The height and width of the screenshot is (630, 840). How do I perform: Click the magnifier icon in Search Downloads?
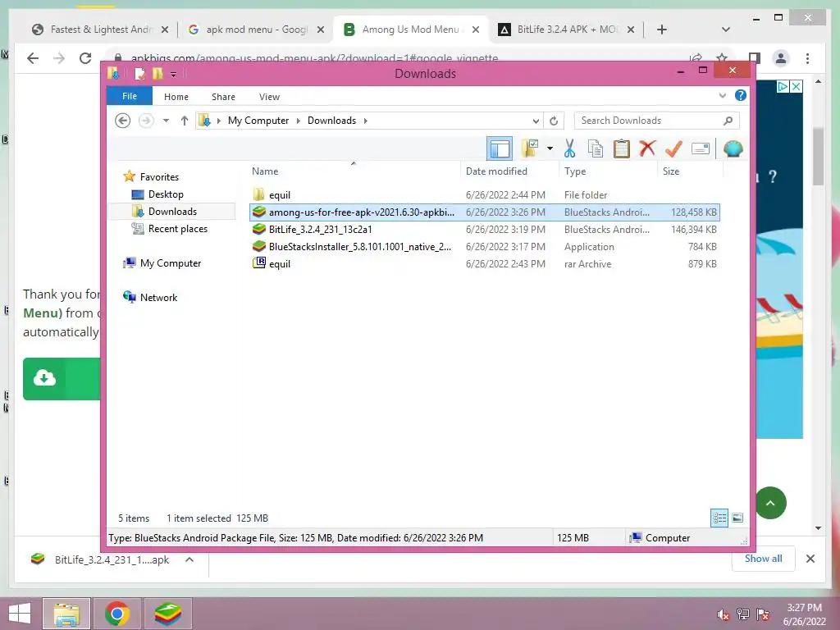tap(728, 121)
